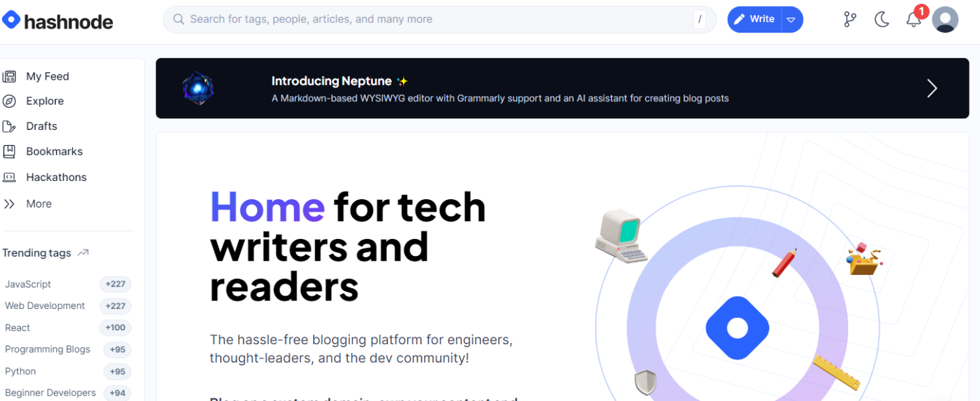Click the Neptune glowing orb icon

198,89
